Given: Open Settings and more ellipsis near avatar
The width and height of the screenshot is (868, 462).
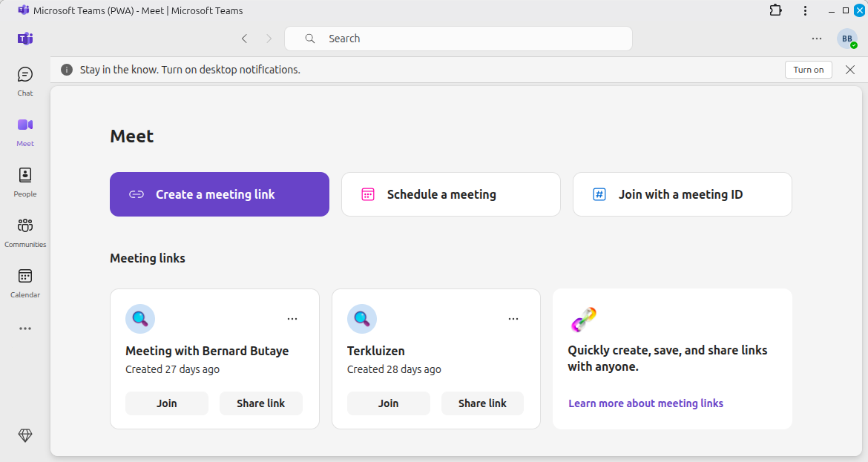Looking at the screenshot, I should pyautogui.click(x=817, y=38).
